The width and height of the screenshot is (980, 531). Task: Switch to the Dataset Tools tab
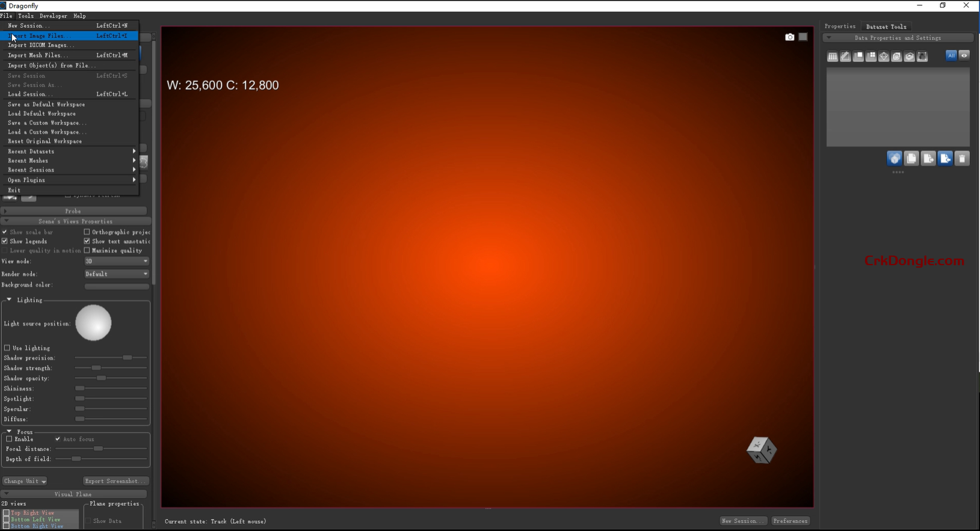coord(886,26)
